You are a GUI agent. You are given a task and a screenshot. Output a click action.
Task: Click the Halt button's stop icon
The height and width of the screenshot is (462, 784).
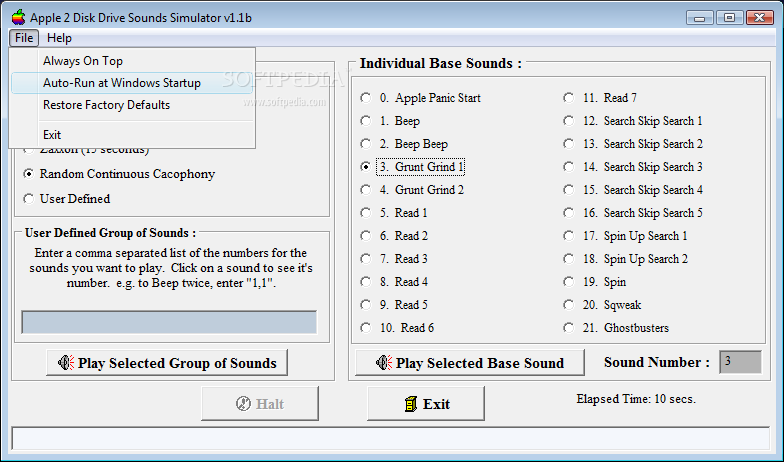[x=243, y=404]
